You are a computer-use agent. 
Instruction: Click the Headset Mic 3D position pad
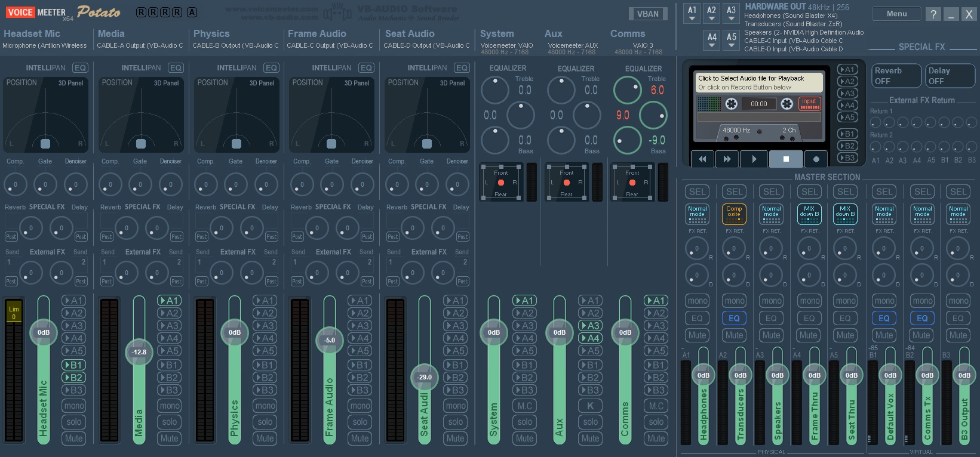[x=45, y=113]
